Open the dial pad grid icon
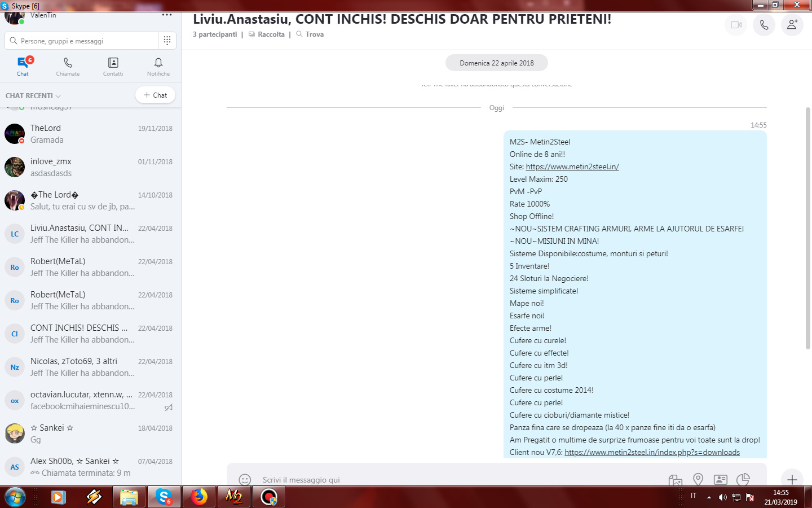 click(167, 41)
